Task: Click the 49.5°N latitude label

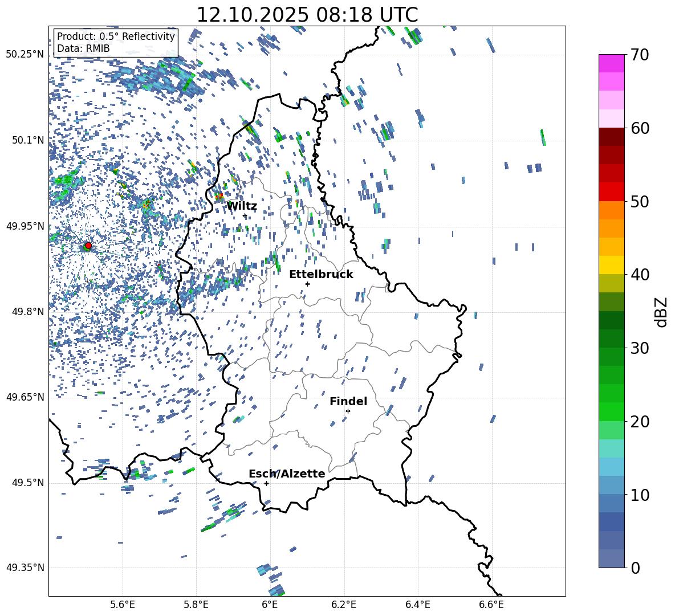Action: coord(29,483)
